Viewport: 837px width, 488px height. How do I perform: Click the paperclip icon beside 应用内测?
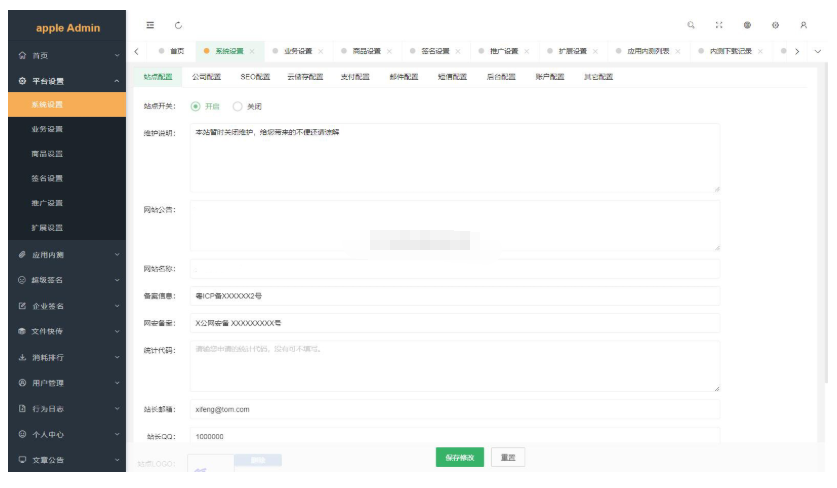click(22, 255)
